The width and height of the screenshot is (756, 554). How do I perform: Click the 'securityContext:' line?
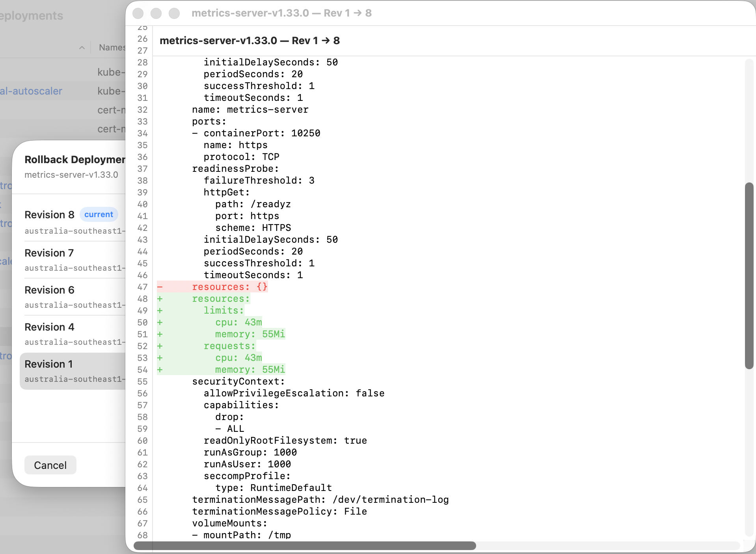pyautogui.click(x=238, y=381)
